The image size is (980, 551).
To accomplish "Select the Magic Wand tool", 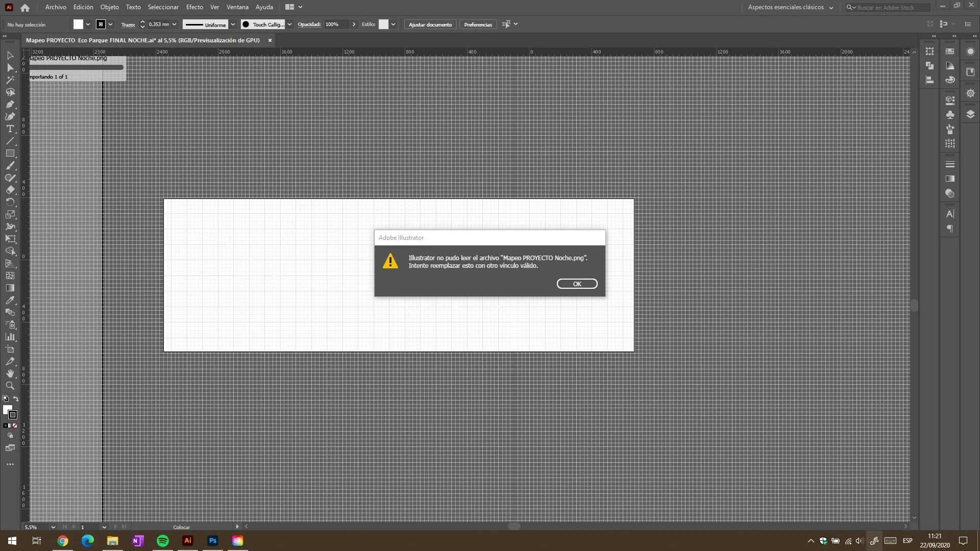I will point(10,80).
